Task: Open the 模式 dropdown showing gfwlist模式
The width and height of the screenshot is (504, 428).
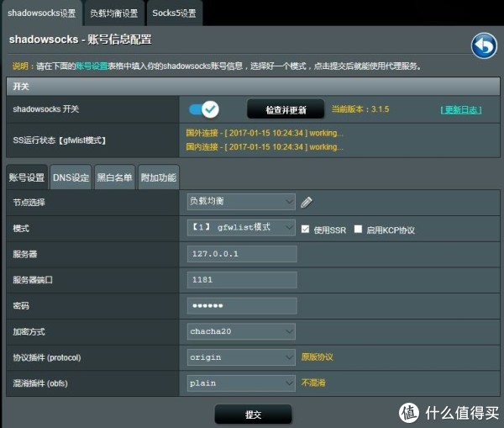Action: click(x=241, y=228)
